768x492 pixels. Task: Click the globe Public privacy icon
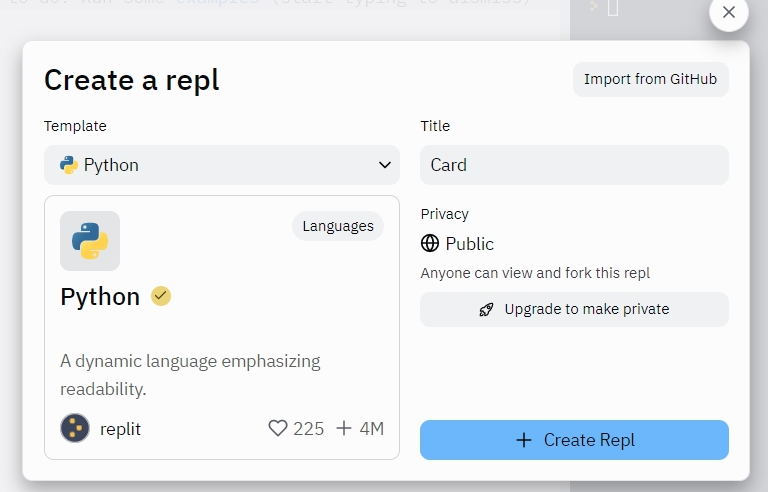click(x=430, y=243)
